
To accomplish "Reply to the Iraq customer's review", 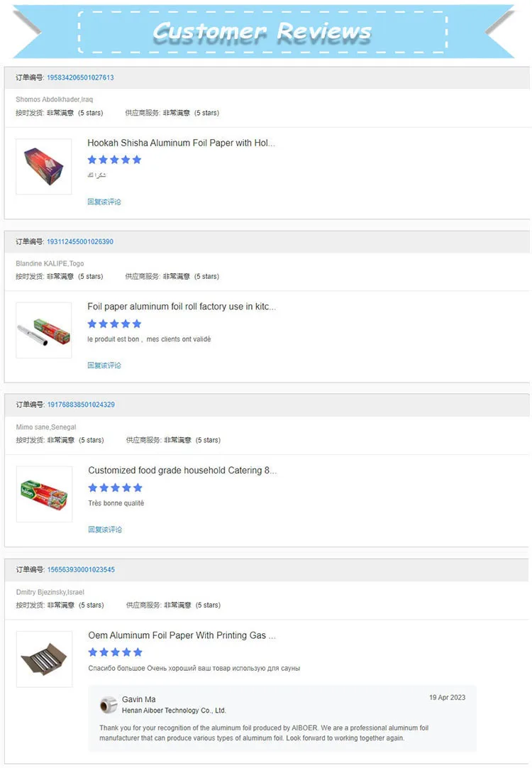I will (x=104, y=202).
